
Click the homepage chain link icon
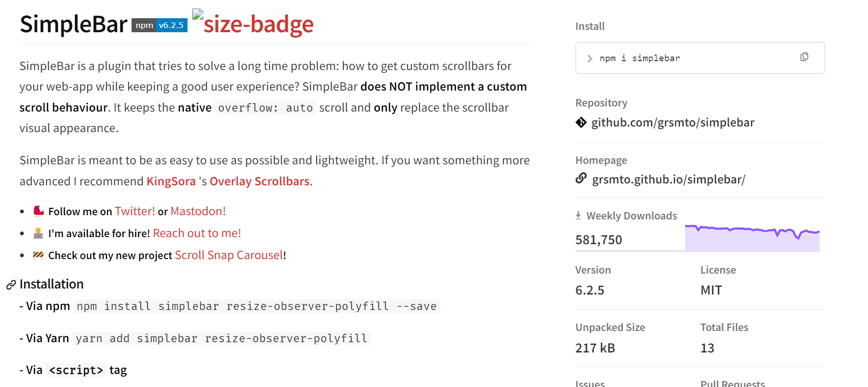pos(581,178)
